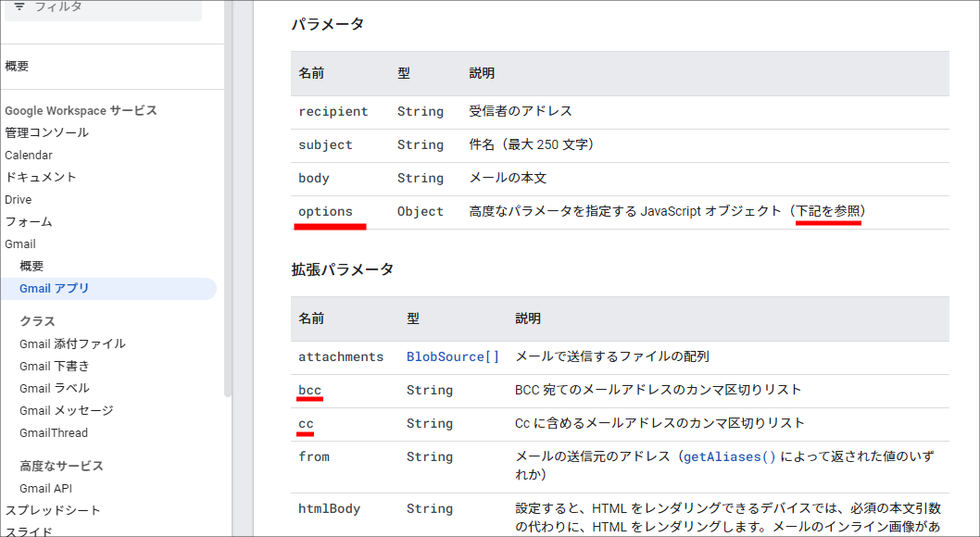Open 管理コンソール in the sidebar

[x=47, y=132]
